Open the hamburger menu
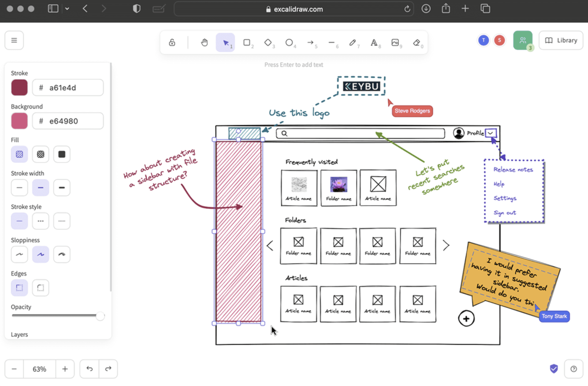Screen dimensions: 588x386 pyautogui.click(x=14, y=40)
